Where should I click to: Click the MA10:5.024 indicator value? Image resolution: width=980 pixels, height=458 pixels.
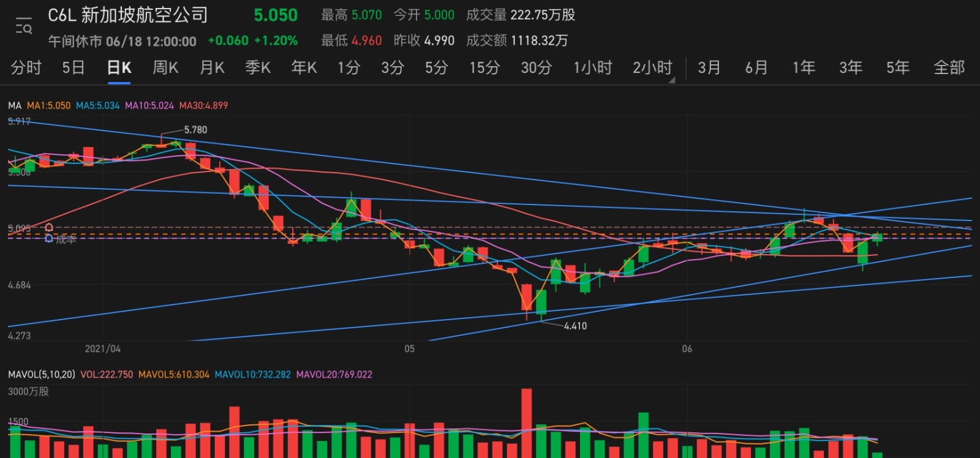(149, 105)
